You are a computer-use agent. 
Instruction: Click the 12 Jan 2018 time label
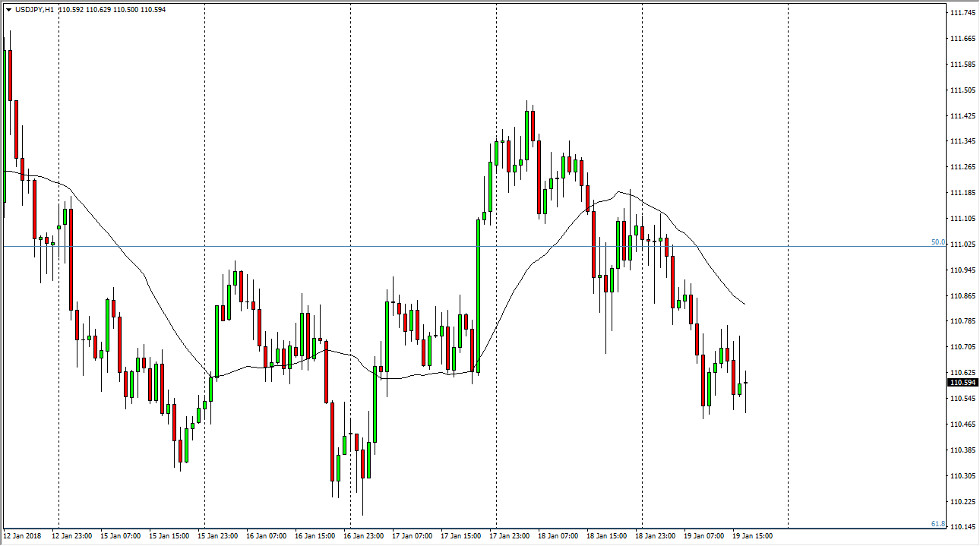[x=24, y=536]
